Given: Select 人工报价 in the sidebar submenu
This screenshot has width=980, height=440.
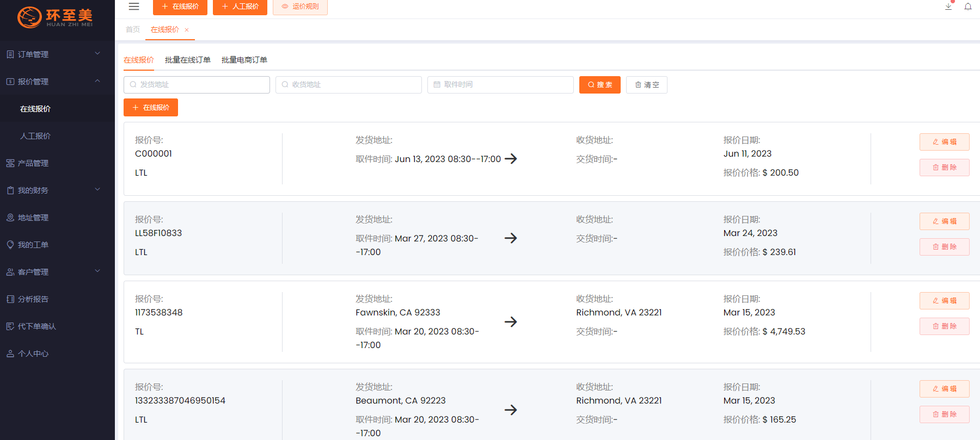Looking at the screenshot, I should pos(35,136).
